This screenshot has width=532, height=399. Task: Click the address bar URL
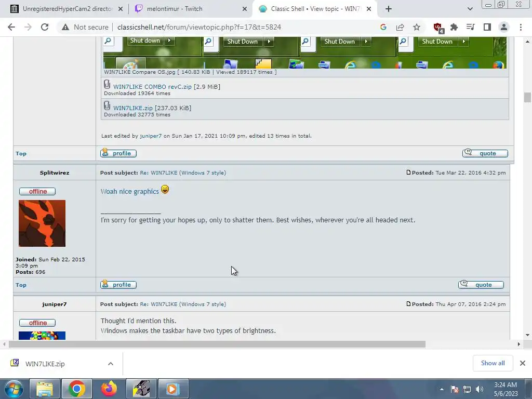pos(199,27)
